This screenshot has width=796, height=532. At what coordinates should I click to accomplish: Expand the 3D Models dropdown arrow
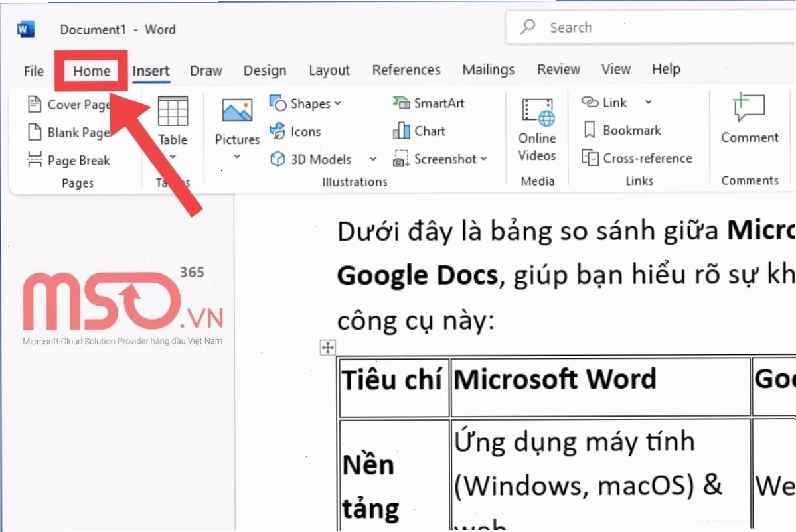(x=373, y=159)
